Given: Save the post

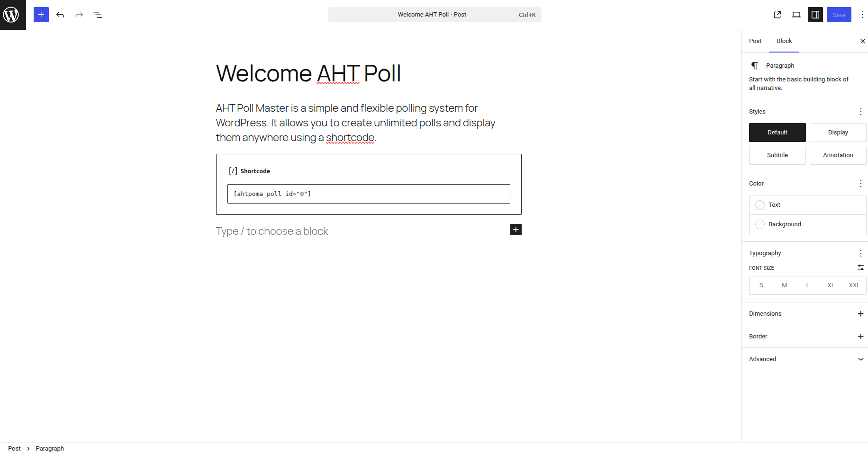Looking at the screenshot, I should [839, 15].
